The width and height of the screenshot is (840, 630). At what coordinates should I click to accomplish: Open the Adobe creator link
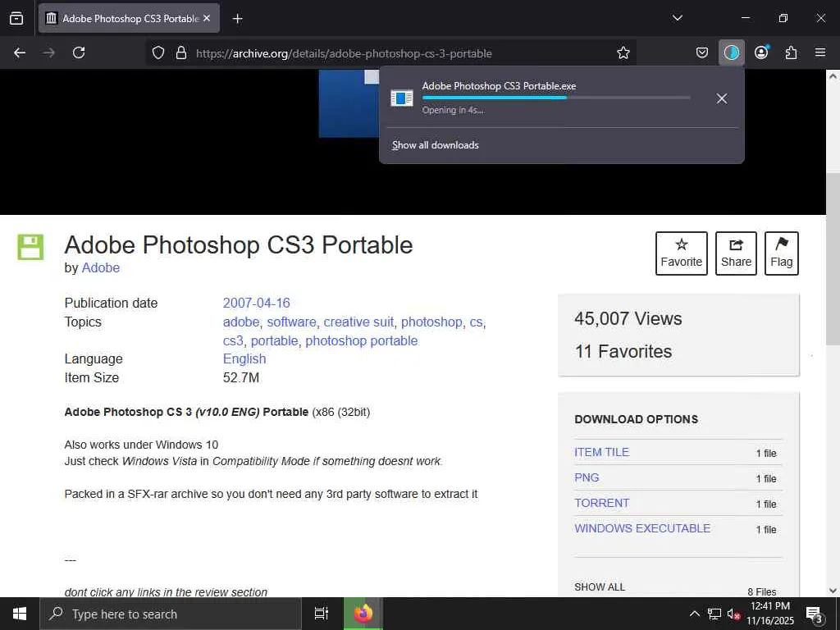point(101,268)
